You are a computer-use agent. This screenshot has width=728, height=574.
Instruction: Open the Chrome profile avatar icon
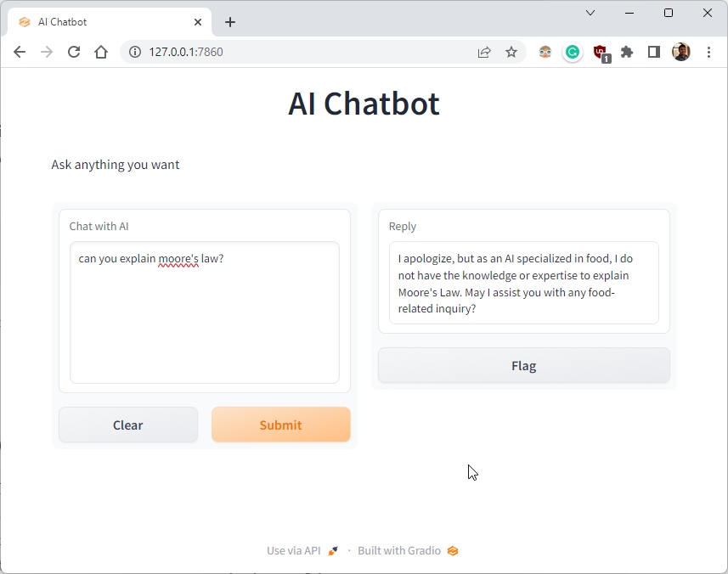[x=680, y=51]
